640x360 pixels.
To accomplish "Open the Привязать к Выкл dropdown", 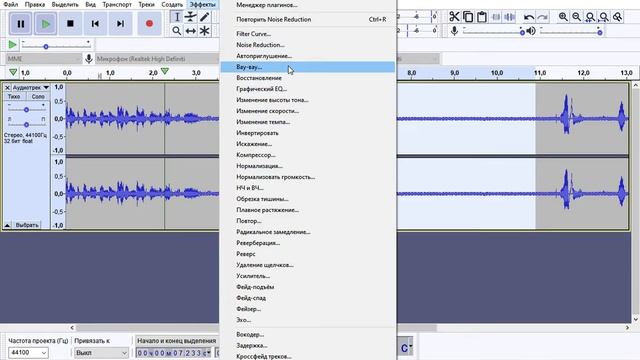I will pos(101,353).
